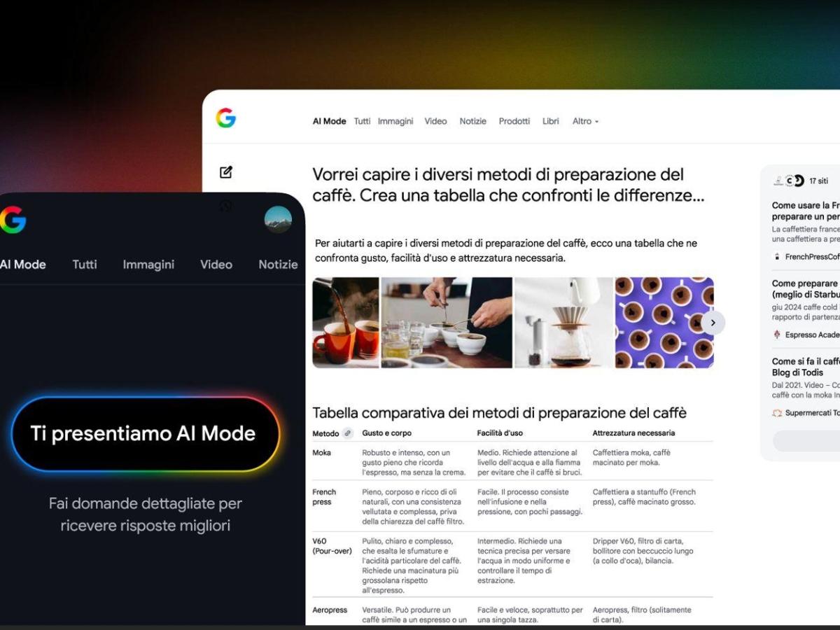Open the Video tab in desktop header

pyautogui.click(x=435, y=121)
